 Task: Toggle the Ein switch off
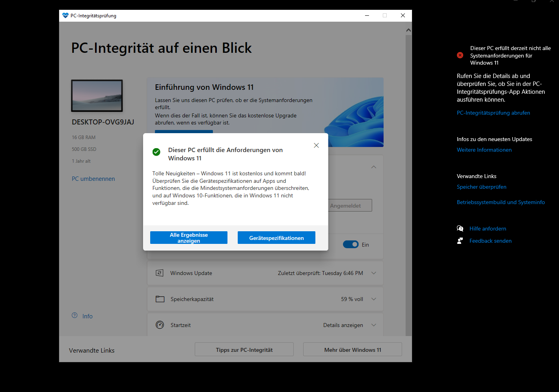click(x=350, y=245)
